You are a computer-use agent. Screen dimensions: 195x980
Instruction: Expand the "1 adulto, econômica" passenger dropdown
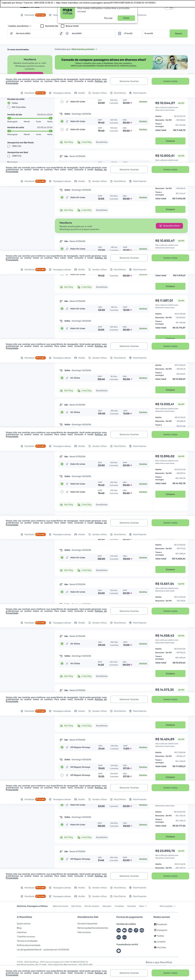tap(19, 26)
